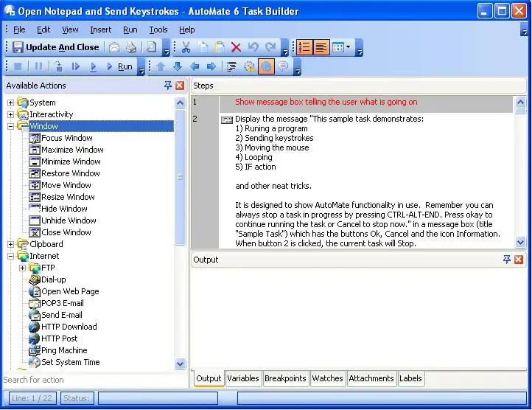Cut with the scissors icon
Viewport: 532px width, 410px height.
click(x=186, y=47)
